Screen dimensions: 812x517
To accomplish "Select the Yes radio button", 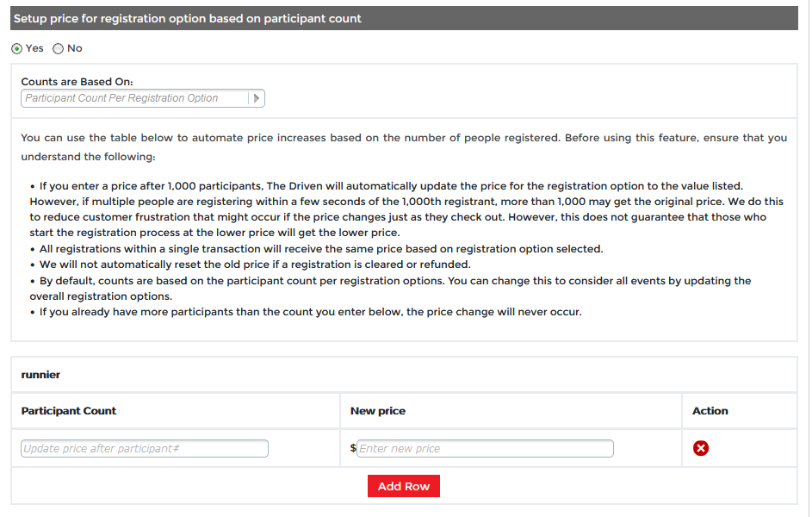I will pos(17,49).
